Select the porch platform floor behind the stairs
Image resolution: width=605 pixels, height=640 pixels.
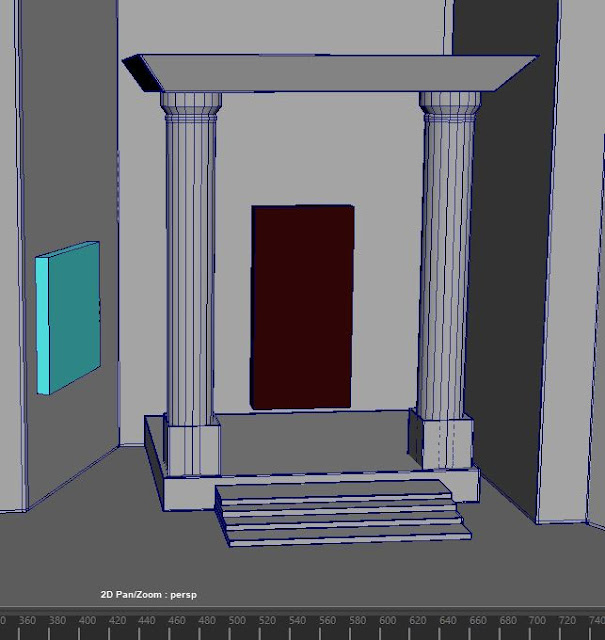coord(312,443)
